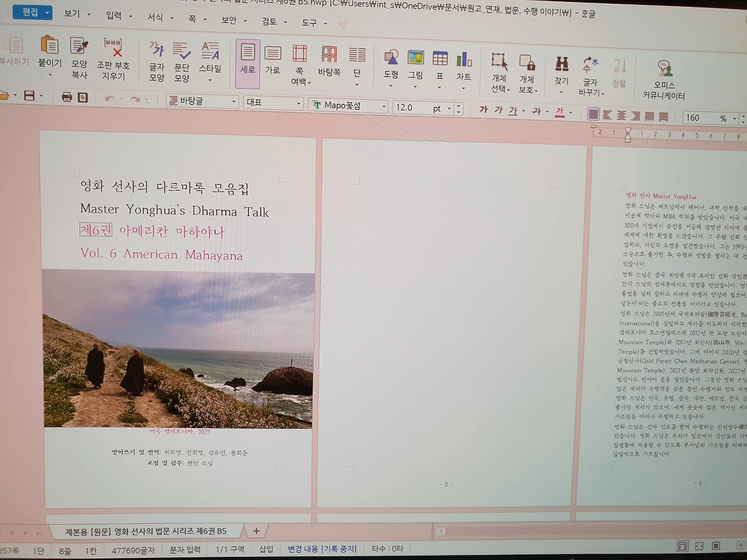Click the Object Protect (개체 보호) icon
This screenshot has width=747, height=560.
coord(527,62)
